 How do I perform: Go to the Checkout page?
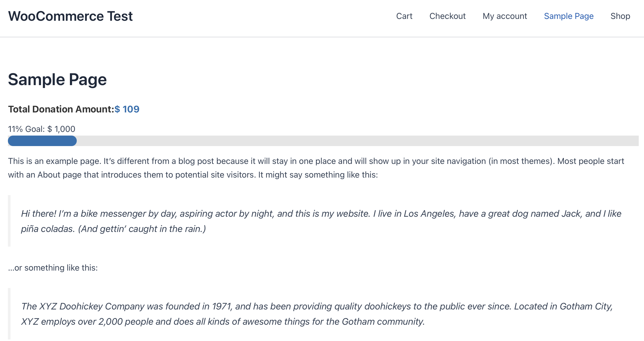447,16
